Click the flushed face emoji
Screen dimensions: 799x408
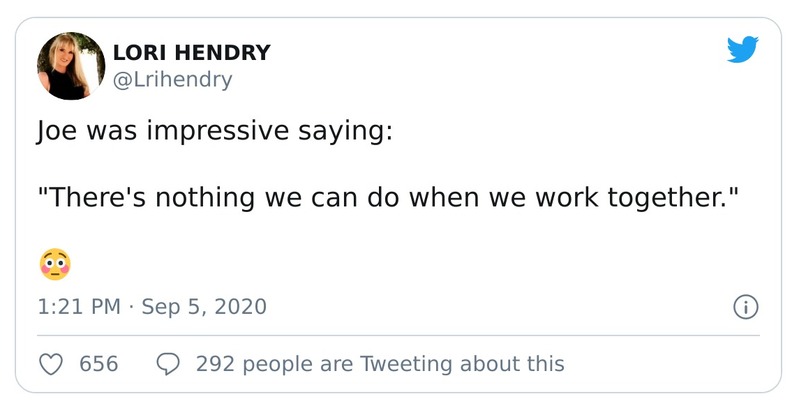tap(55, 264)
